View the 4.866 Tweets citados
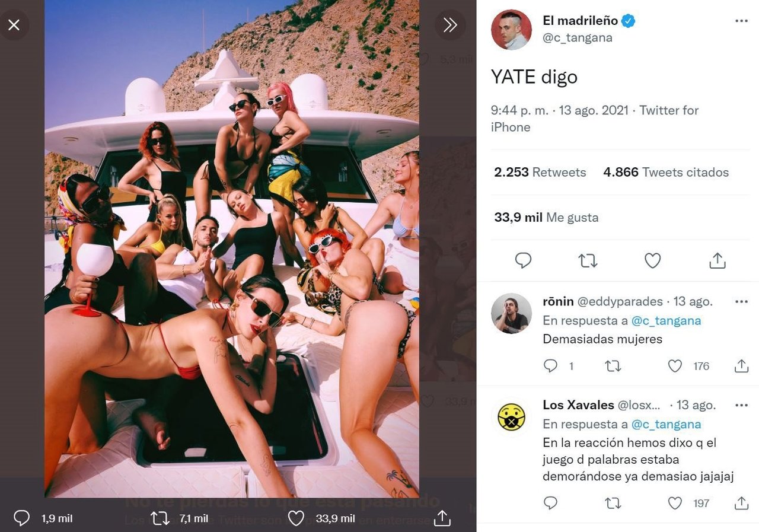This screenshot has width=759, height=532. (x=666, y=173)
